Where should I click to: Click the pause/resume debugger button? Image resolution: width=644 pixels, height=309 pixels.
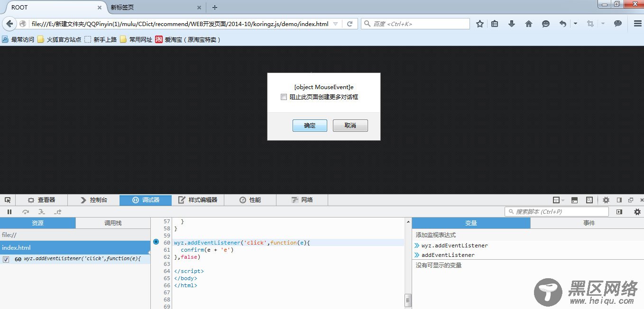point(9,212)
